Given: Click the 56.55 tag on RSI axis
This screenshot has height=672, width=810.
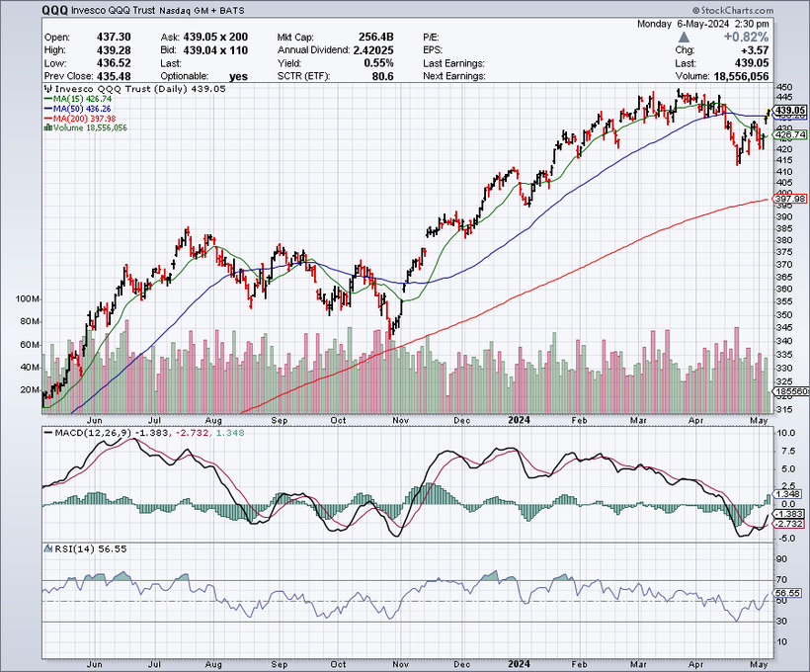Looking at the screenshot, I should pyautogui.click(x=788, y=593).
